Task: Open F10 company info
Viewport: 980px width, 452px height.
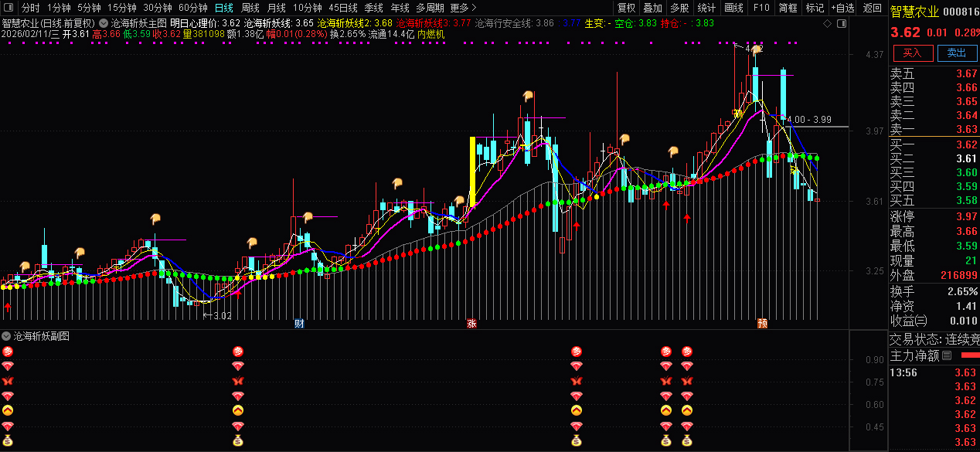Action: [761, 8]
